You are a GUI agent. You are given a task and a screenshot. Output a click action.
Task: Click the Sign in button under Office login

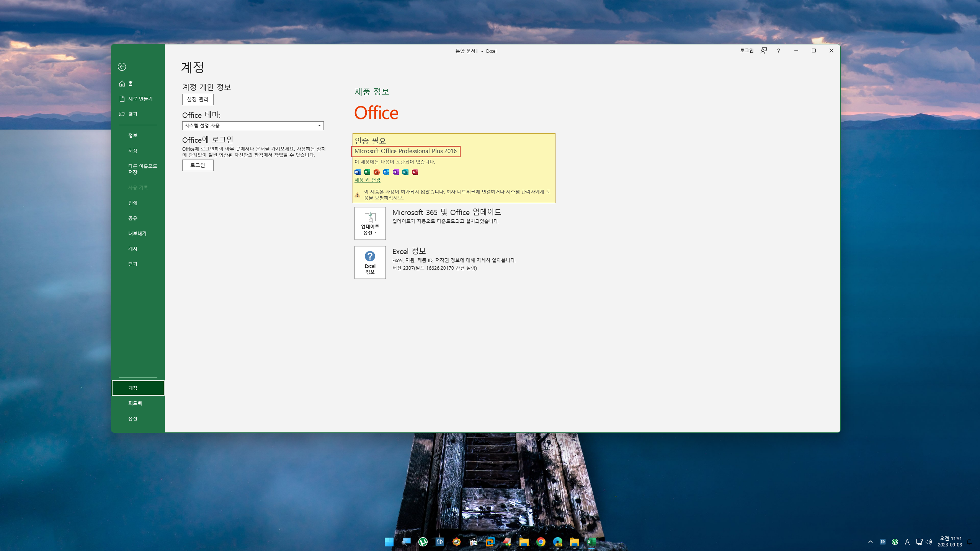point(198,165)
